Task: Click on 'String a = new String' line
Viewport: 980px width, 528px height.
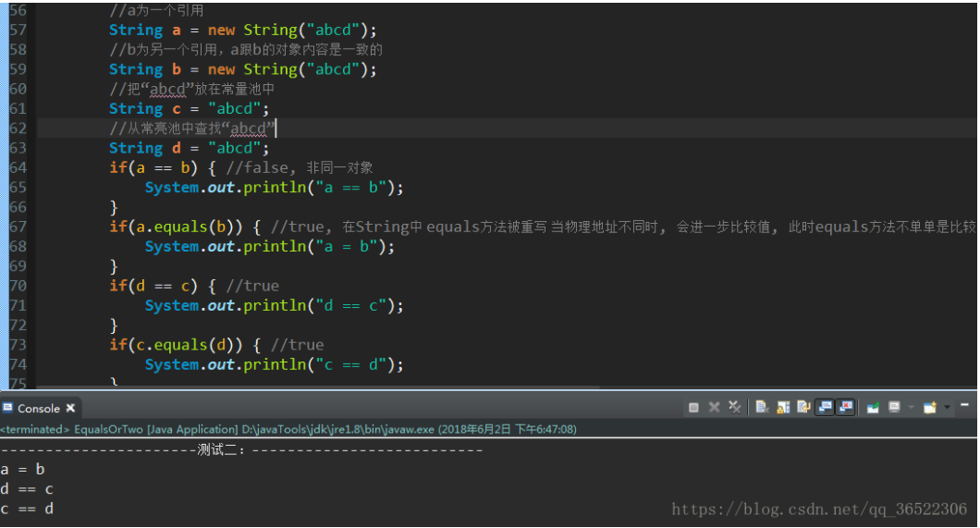Action: (243, 30)
